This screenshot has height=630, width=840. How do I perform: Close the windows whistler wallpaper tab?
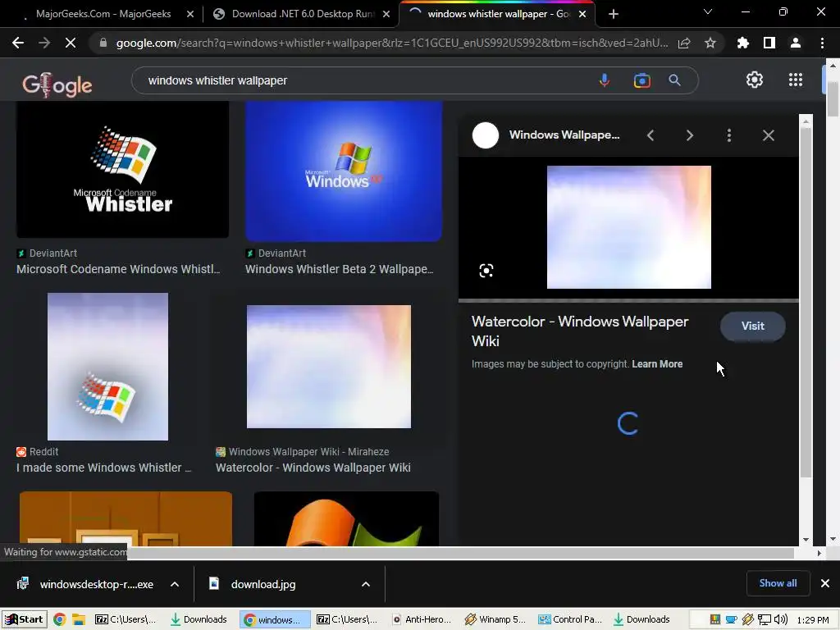pos(582,15)
